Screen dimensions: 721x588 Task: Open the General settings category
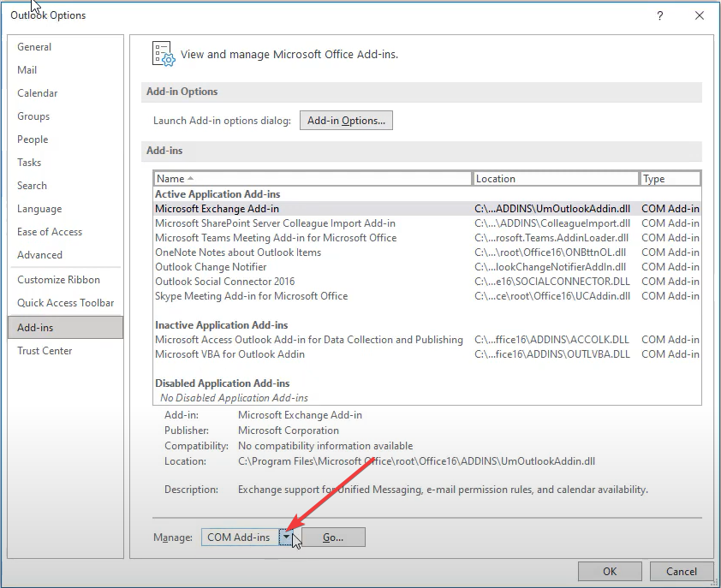point(66,47)
